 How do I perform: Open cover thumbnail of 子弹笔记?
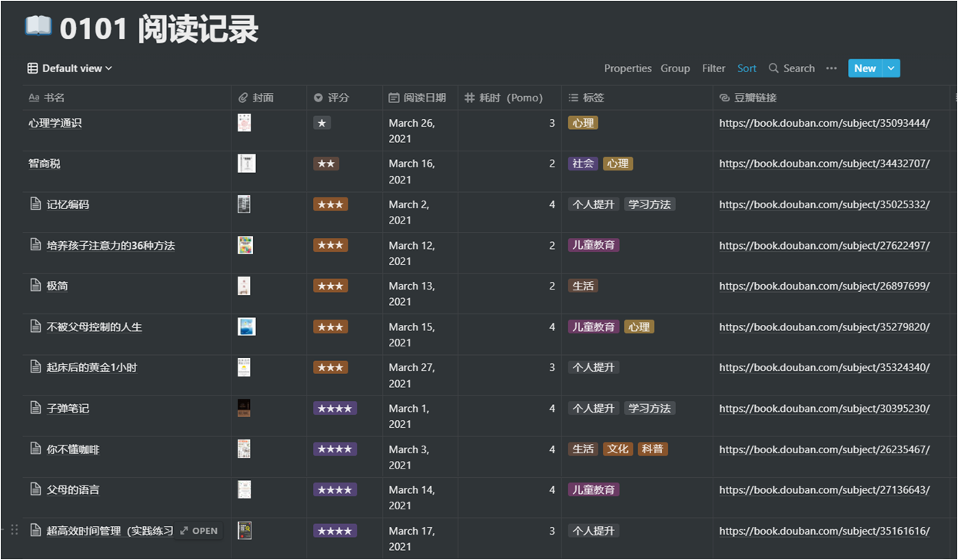[x=244, y=408]
